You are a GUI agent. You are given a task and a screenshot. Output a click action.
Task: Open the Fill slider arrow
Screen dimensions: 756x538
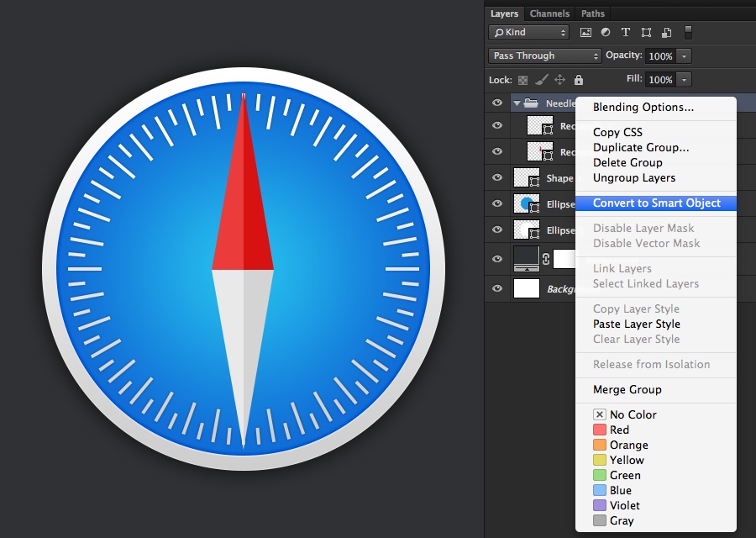point(684,80)
